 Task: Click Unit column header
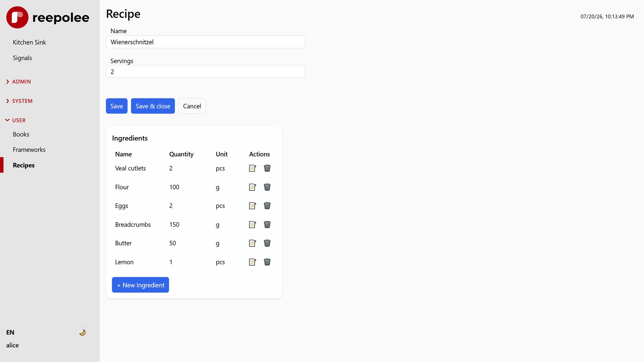222,154
